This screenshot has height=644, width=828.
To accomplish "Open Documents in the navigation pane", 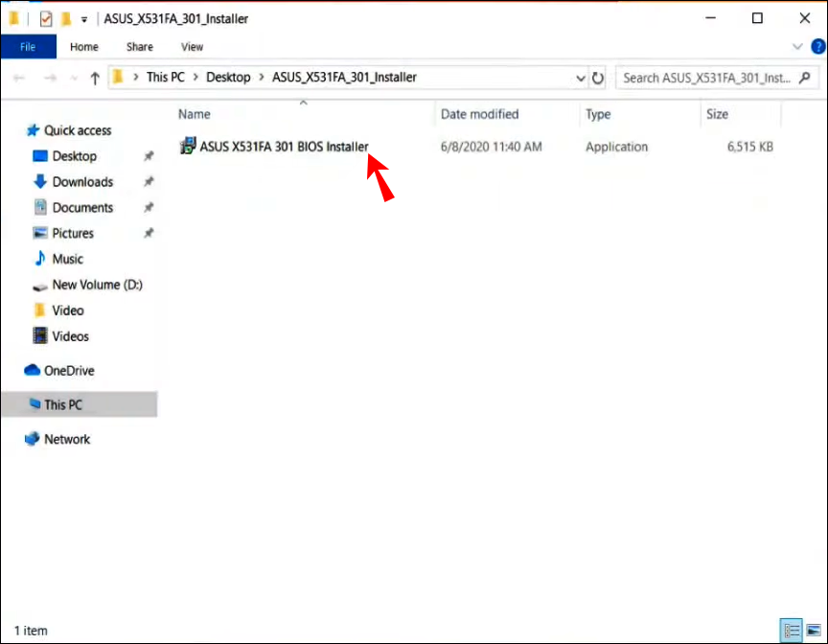I will pyautogui.click(x=82, y=208).
